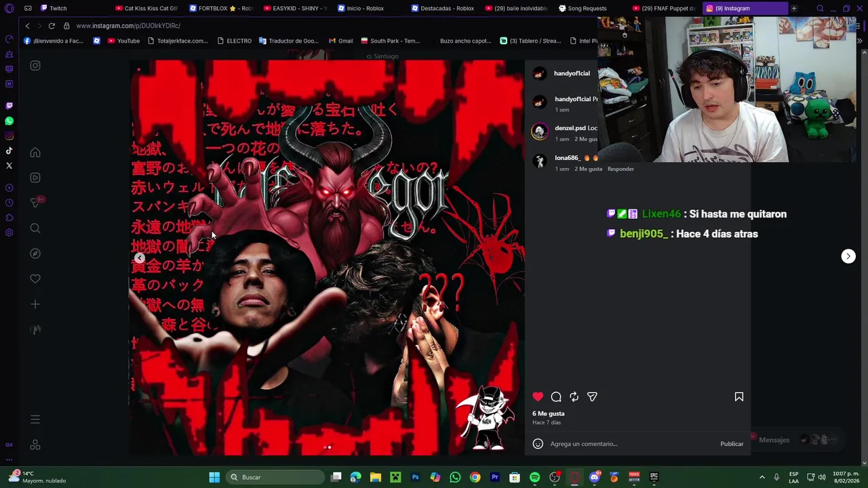Open the ELECTRO bookmark

pyautogui.click(x=235, y=41)
